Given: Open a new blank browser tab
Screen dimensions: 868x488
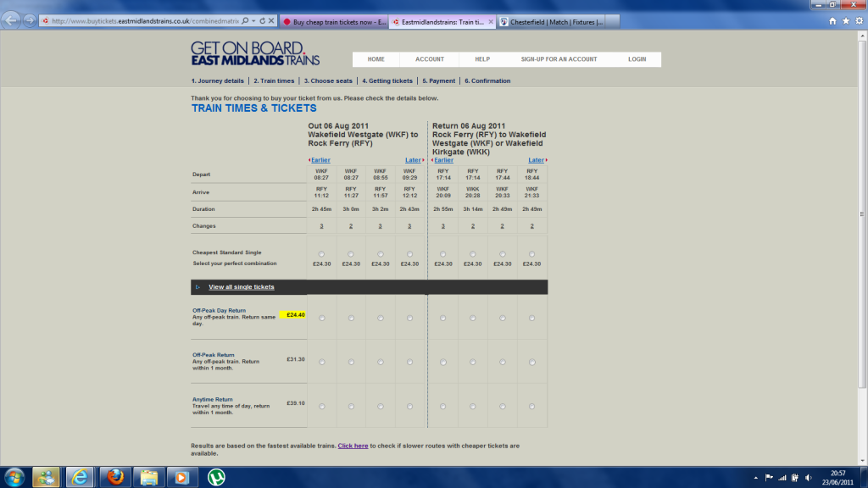Looking at the screenshot, I should click(612, 22).
